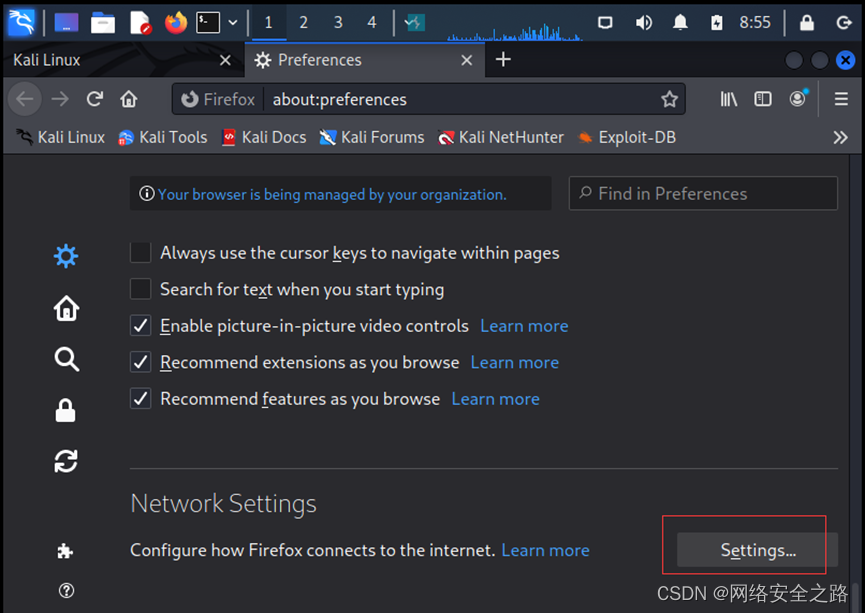The width and height of the screenshot is (865, 613).
Task: Open the CPU graph monitor
Action: (x=514, y=30)
